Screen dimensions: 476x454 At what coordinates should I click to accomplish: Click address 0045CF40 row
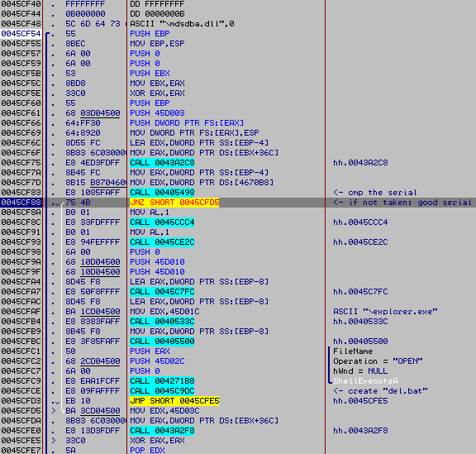pos(21,4)
